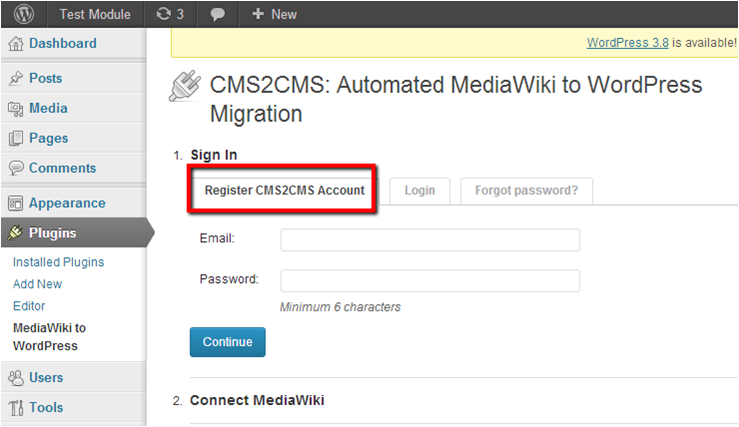The width and height of the screenshot is (739, 427).
Task: Click the Appearance icon in sidebar
Action: click(x=16, y=203)
